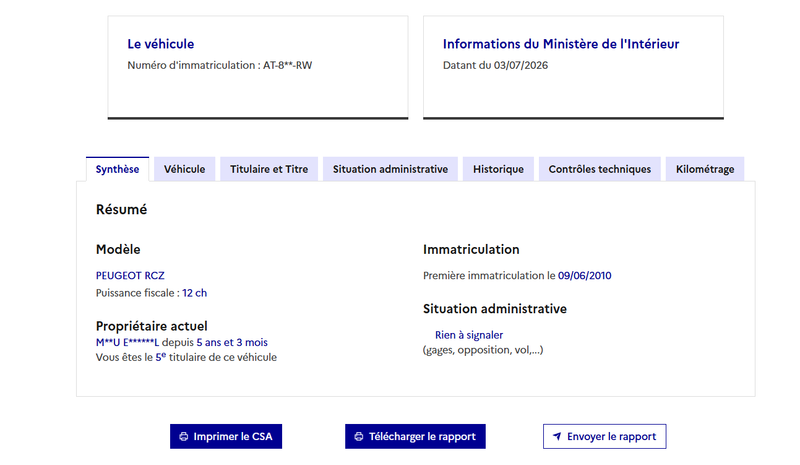
Task: Click the Télécharger le rapport button
Action: coord(415,437)
